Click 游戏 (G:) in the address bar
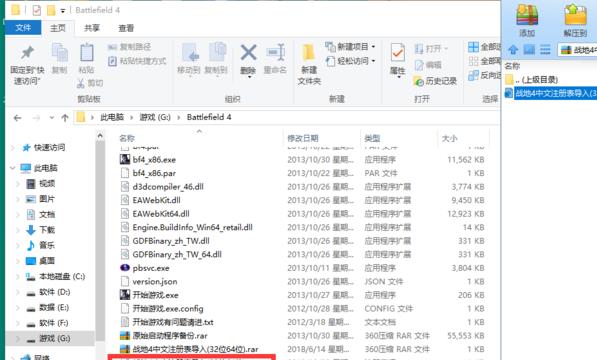 (x=155, y=117)
